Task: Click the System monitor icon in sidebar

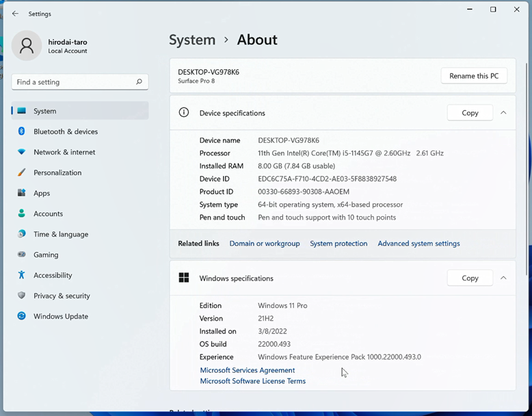Action: 22,111
